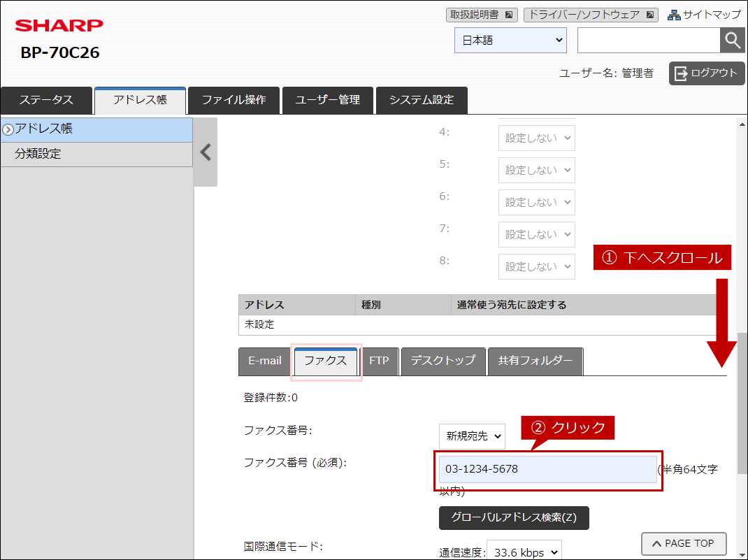This screenshot has height=560, width=748.
Task: Open the 取扱説明書 manual link
Action: coord(482,15)
